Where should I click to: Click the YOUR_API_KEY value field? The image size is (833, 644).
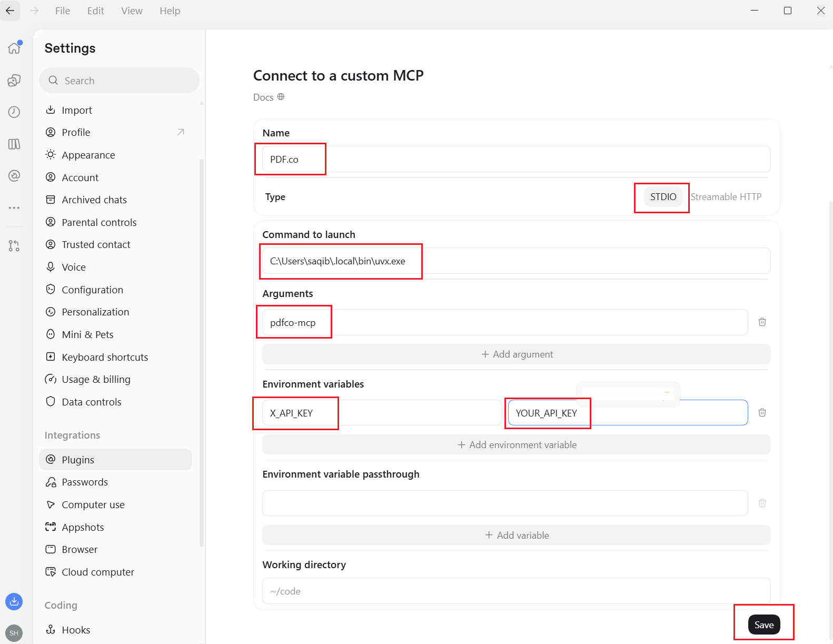coord(628,413)
